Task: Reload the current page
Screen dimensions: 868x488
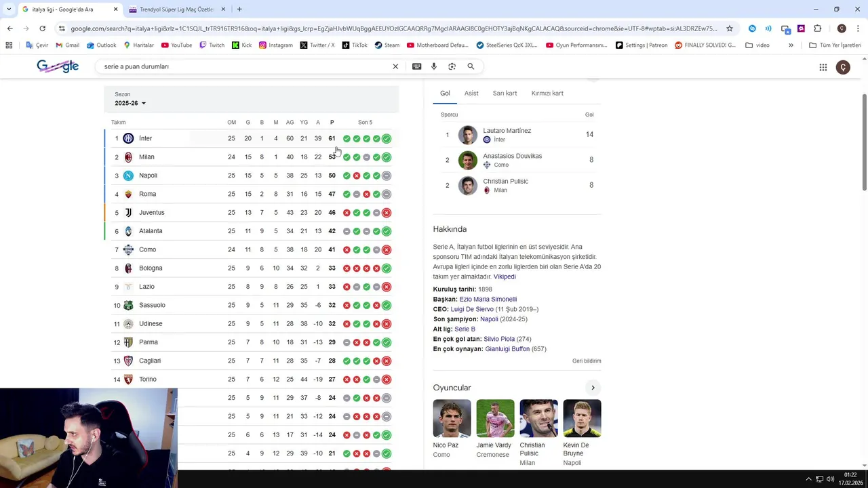Action: coord(42,28)
